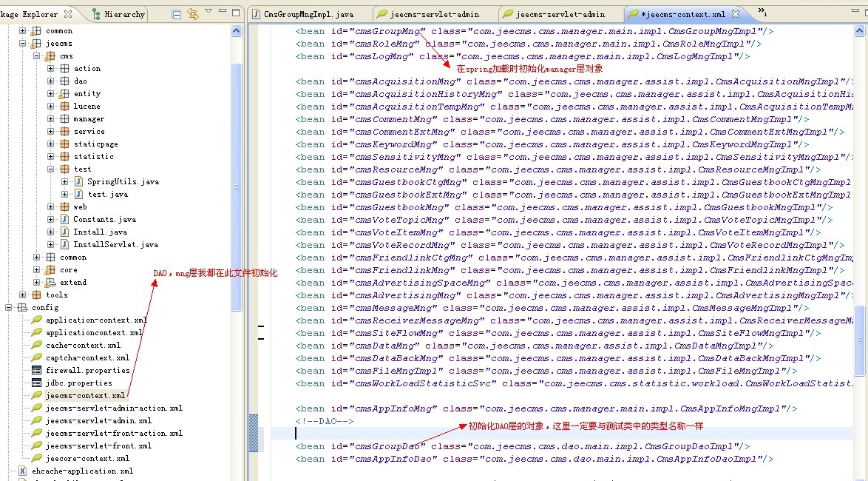Screen dimensions: 868x481
Task: Select jeecms-servlet-admin.xml in Package Explorer tree
Action: (98, 420)
